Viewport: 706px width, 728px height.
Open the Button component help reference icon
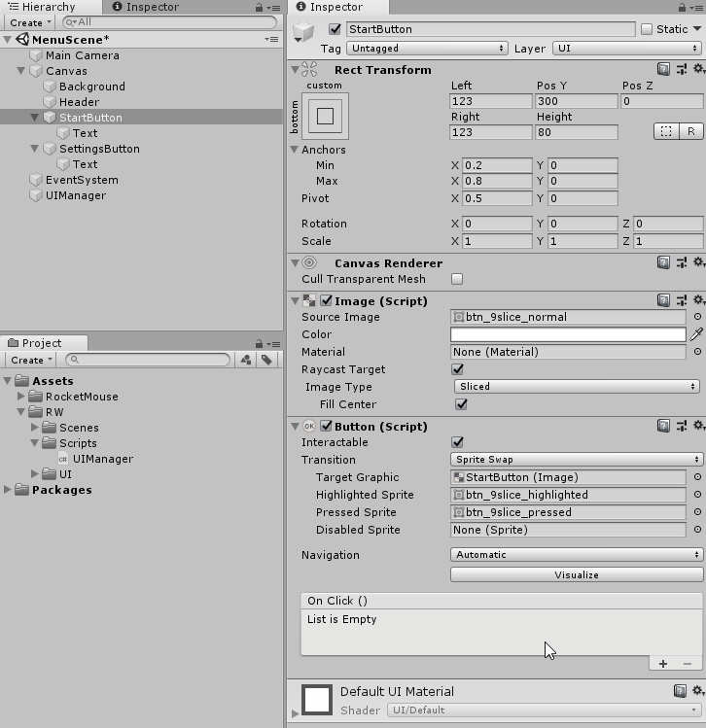663,427
